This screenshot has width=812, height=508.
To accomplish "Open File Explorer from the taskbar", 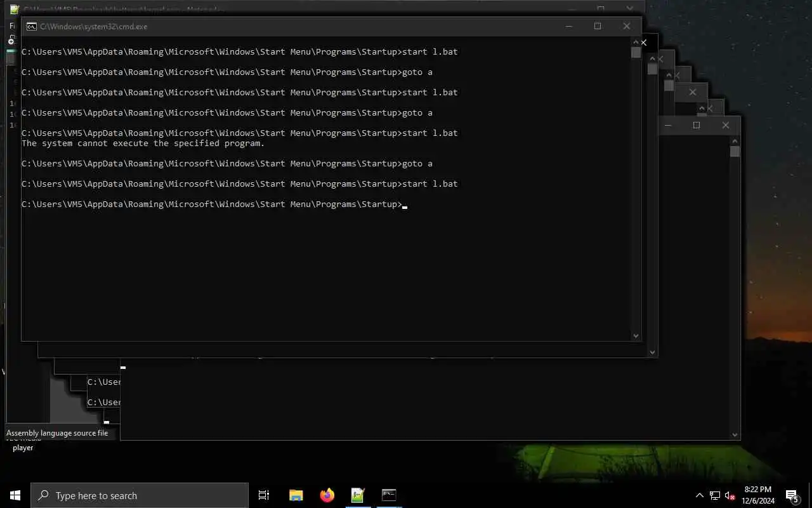I will pos(296,495).
